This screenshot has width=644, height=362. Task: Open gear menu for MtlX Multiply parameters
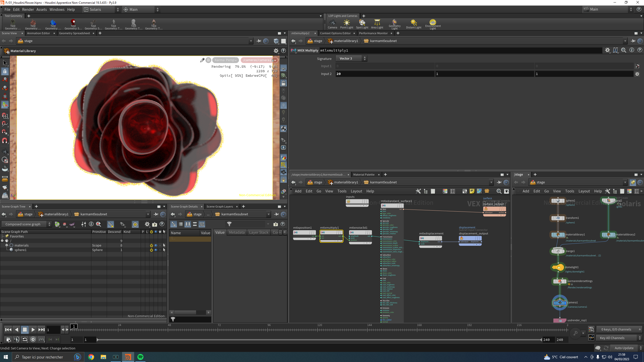point(608,50)
